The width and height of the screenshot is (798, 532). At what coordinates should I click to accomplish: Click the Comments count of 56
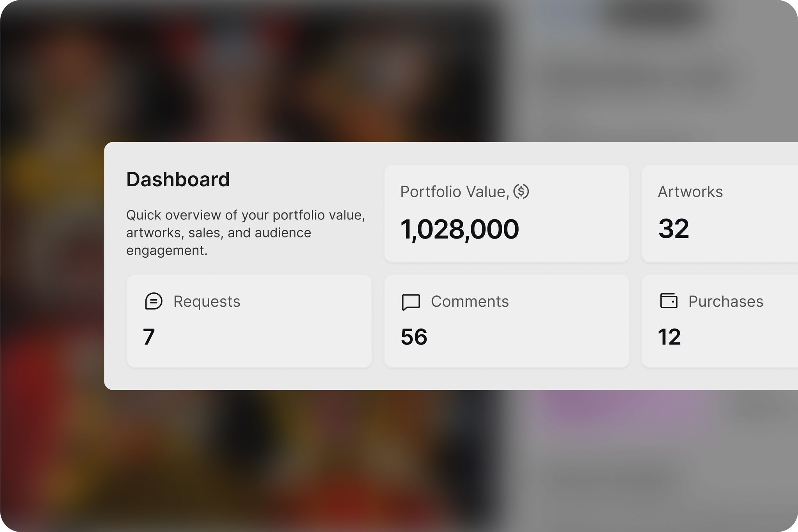pyautogui.click(x=414, y=337)
